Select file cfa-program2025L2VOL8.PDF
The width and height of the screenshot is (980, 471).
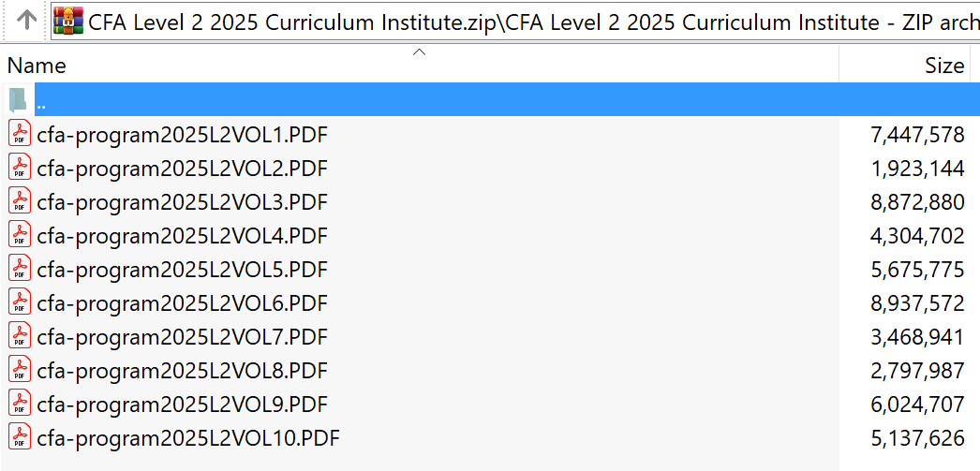point(182,370)
